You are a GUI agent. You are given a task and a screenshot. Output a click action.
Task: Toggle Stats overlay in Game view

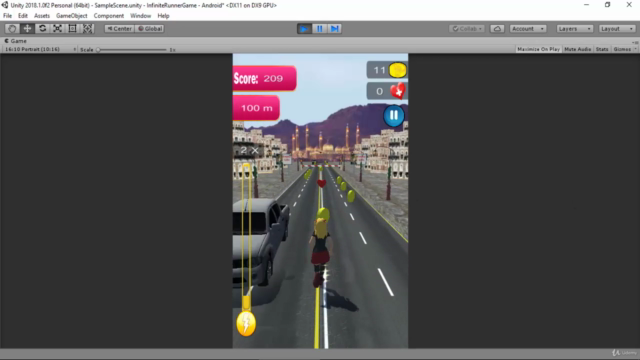pyautogui.click(x=602, y=49)
